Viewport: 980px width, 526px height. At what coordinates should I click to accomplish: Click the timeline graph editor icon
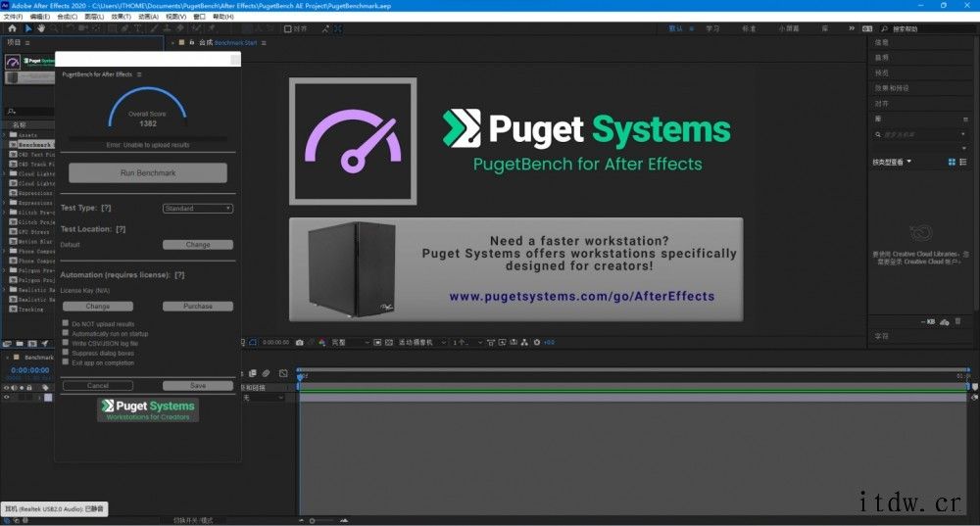click(x=283, y=373)
